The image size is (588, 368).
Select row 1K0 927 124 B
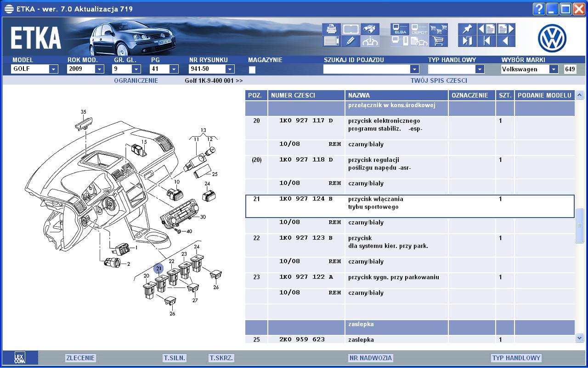(410, 206)
